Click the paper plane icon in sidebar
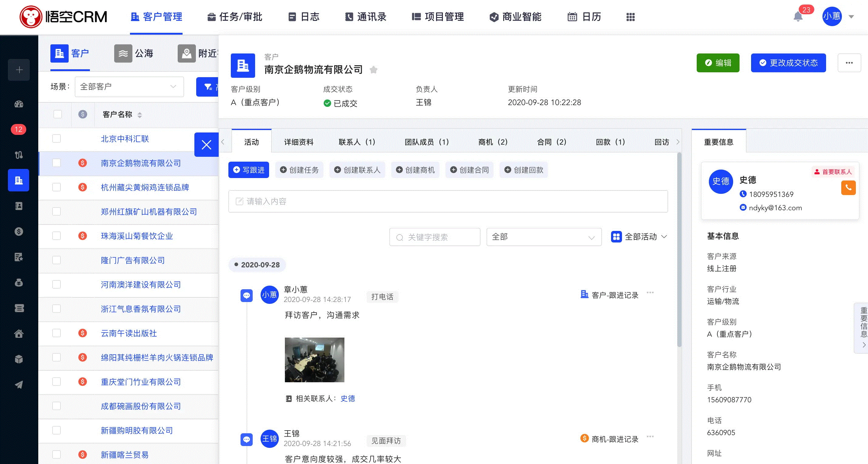 [x=19, y=385]
